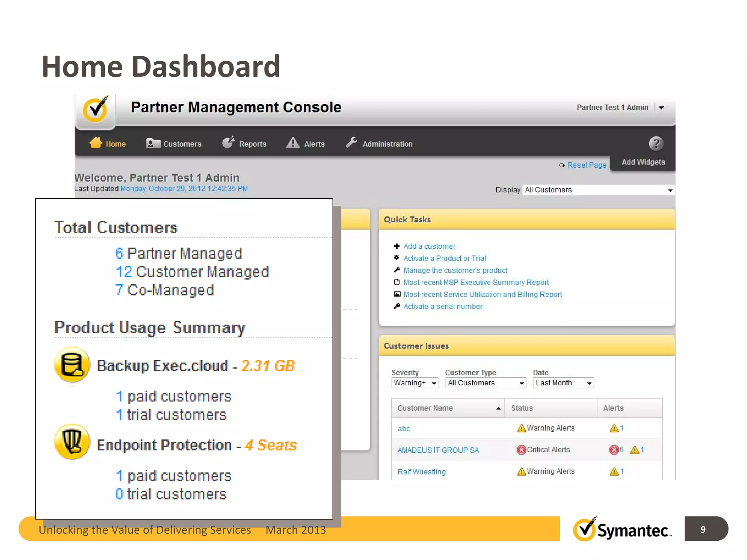Click Manage the customer's product link
This screenshot has width=747, height=560.
coord(455,270)
